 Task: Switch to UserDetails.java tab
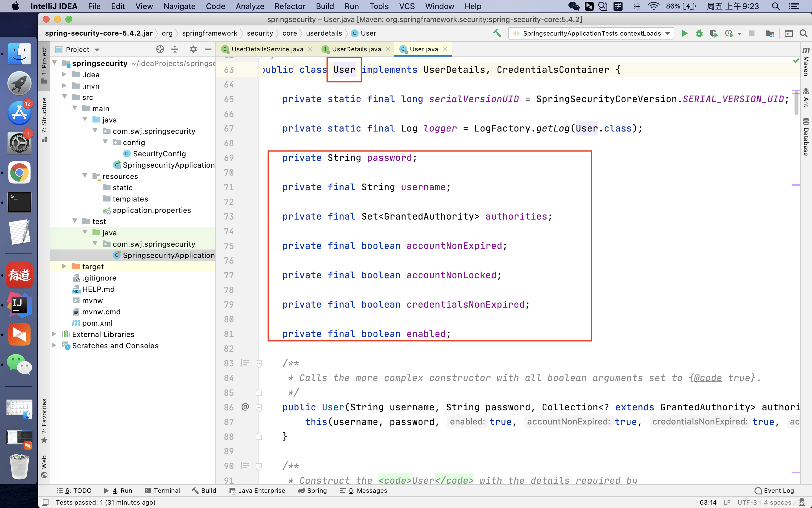356,49
